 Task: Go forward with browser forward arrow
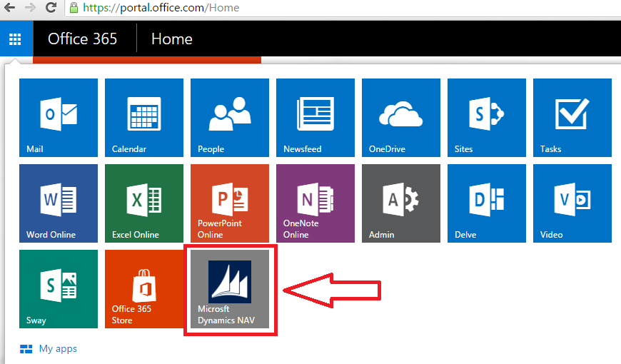click(x=30, y=8)
